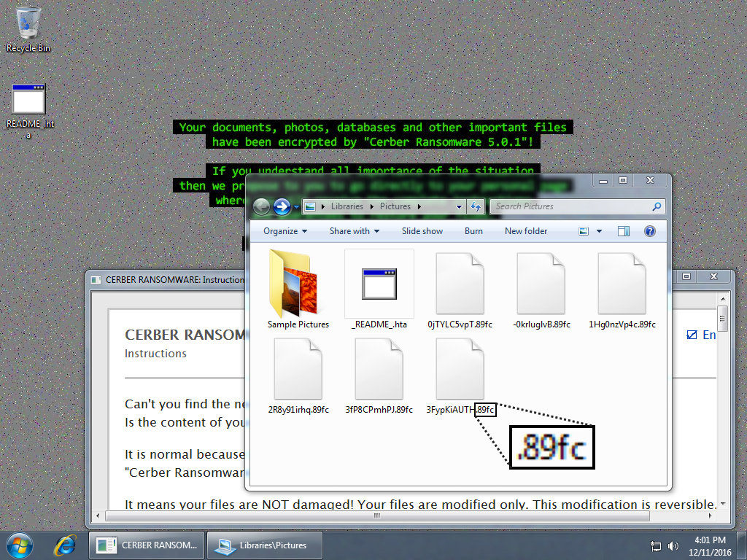Change view using the view icon button
This screenshot has width=747, height=560.
pyautogui.click(x=584, y=231)
